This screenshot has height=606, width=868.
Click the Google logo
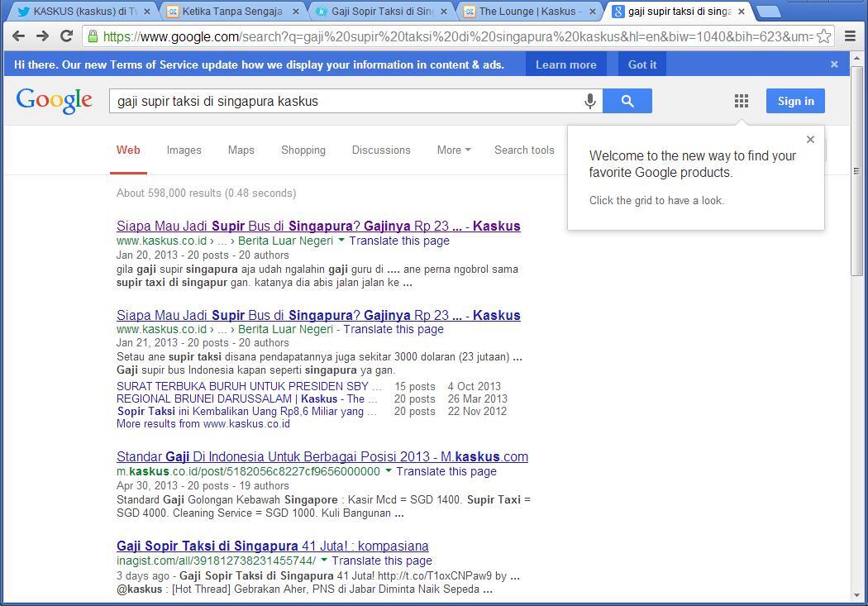coord(55,101)
